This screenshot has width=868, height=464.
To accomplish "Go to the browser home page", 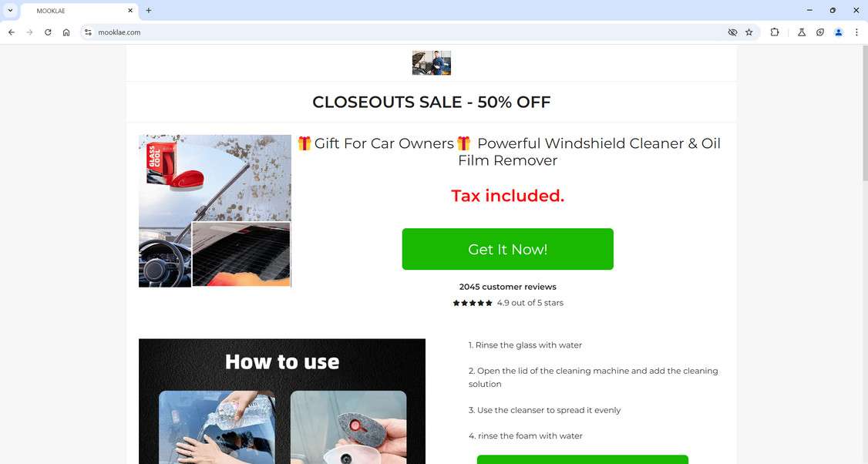I will coord(66,32).
